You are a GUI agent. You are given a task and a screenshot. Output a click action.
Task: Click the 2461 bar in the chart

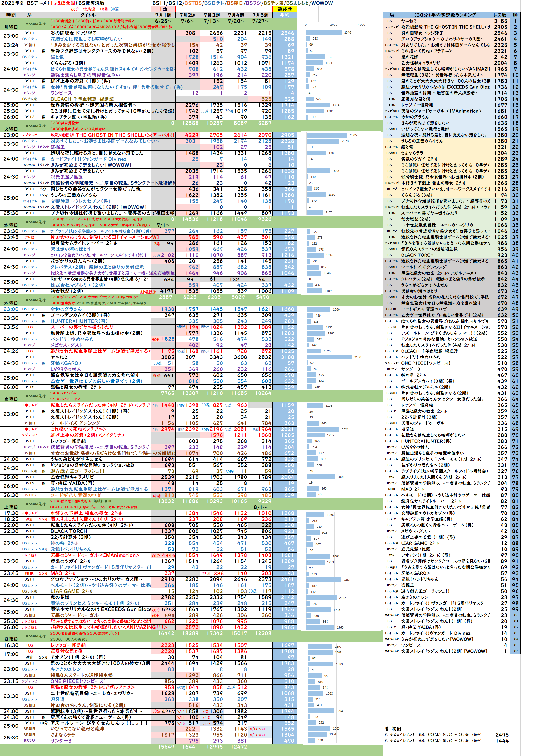(x=323, y=579)
